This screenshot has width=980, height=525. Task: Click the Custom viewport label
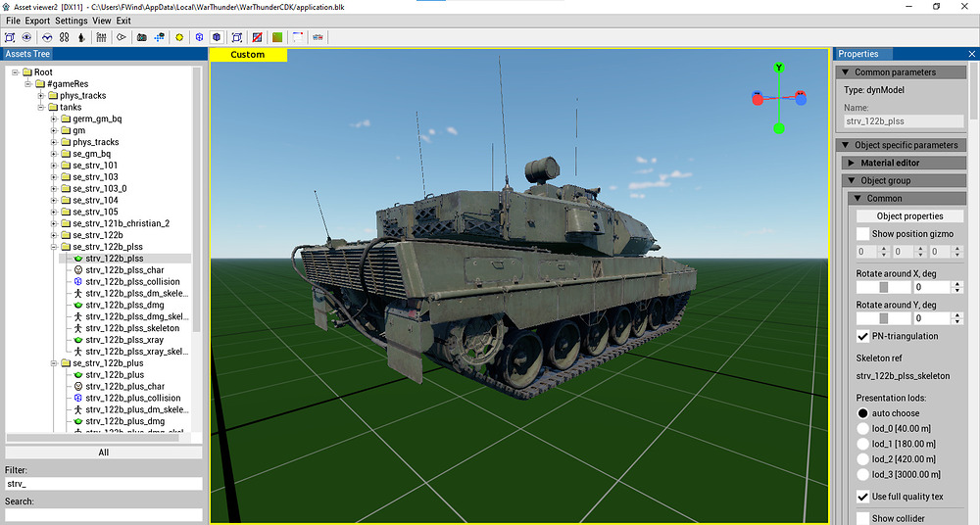(x=248, y=55)
